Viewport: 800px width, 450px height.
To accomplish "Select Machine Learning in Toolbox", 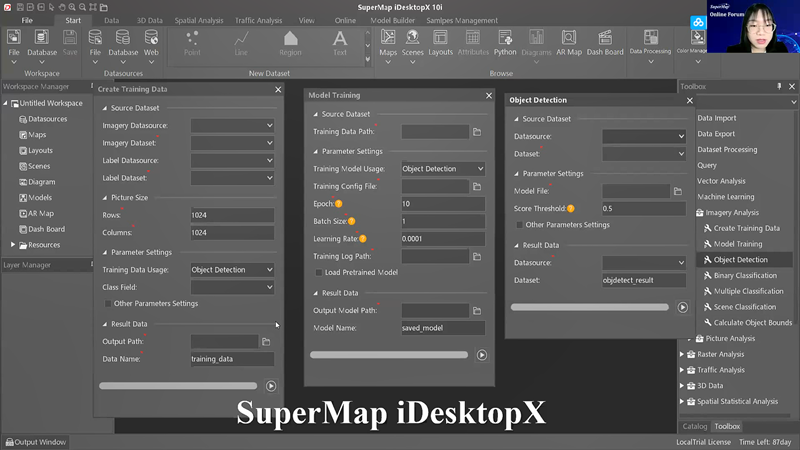I will (x=726, y=196).
